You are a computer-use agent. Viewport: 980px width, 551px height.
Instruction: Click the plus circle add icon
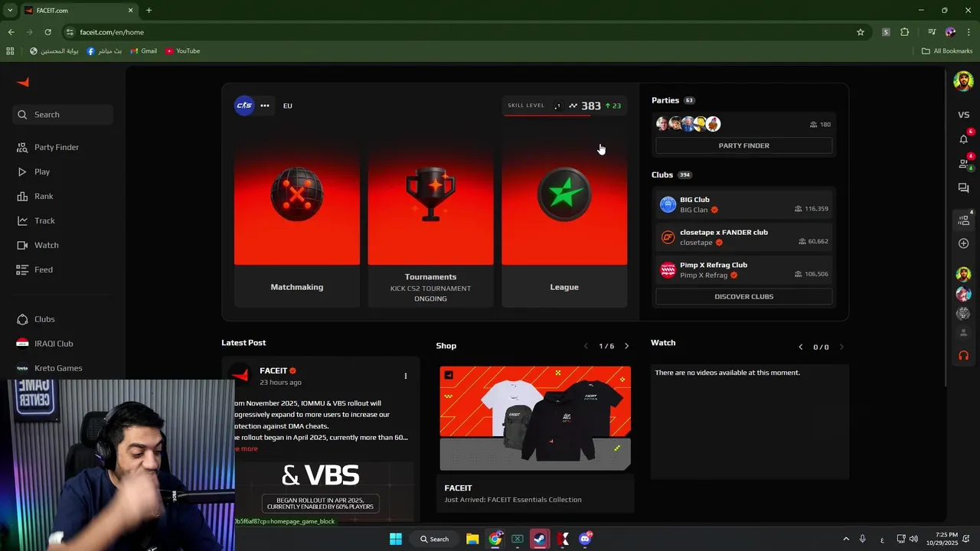963,243
